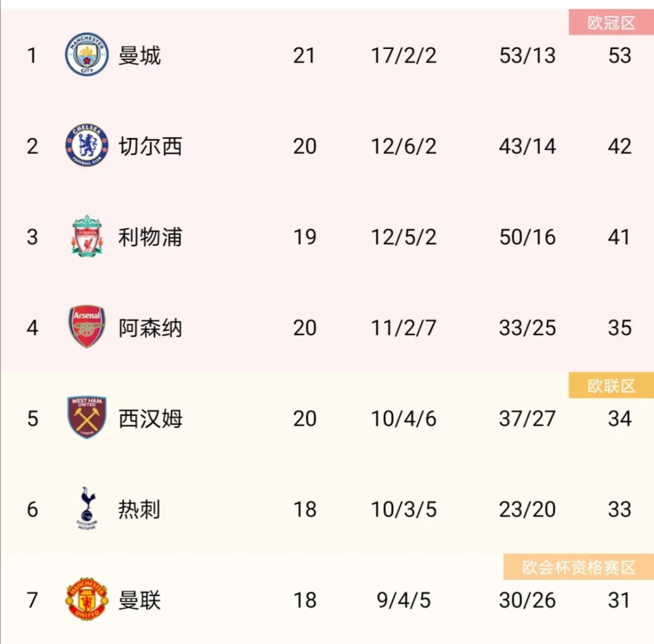Click the West Ham United crest
The height and width of the screenshot is (644, 654).
point(87,417)
